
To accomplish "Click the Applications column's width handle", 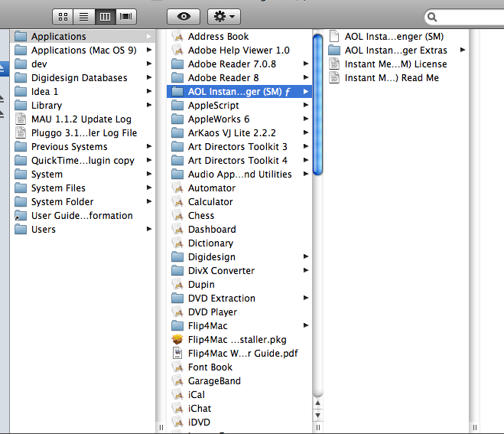I will (317, 427).
